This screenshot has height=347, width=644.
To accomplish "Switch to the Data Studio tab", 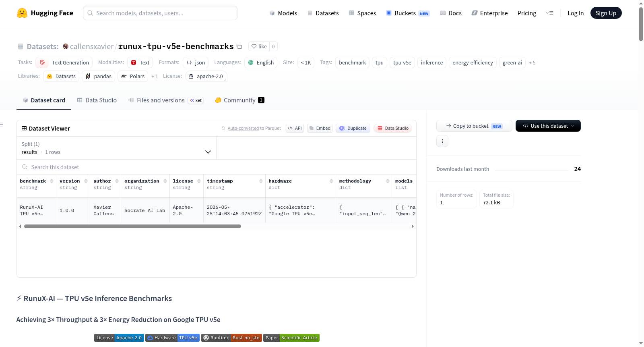I will [x=97, y=100].
